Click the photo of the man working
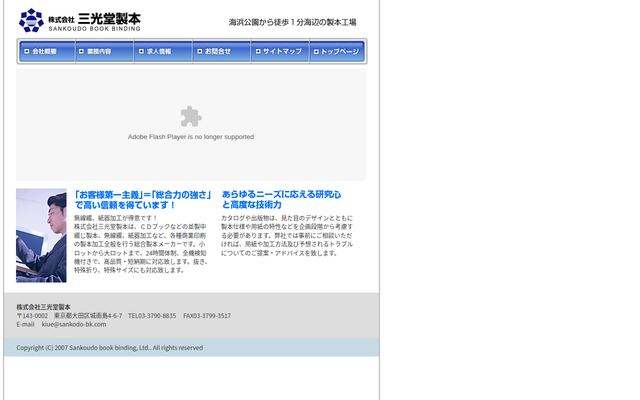 (x=41, y=236)
